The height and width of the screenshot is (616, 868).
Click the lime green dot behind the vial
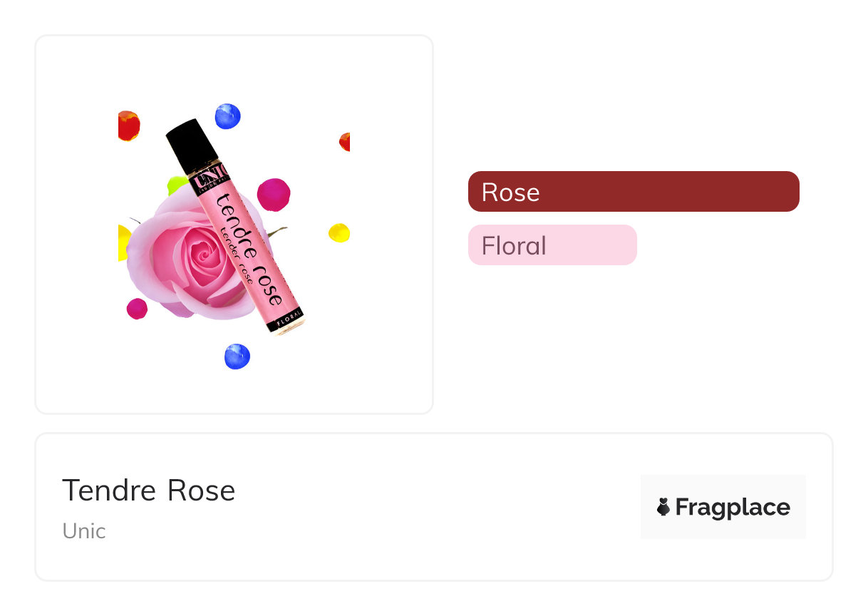tap(175, 185)
